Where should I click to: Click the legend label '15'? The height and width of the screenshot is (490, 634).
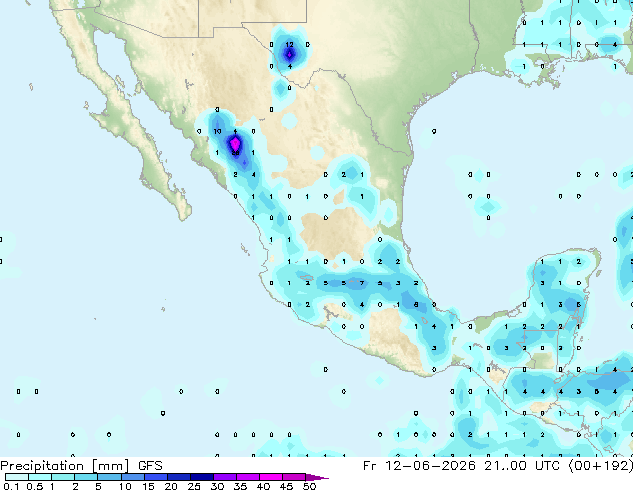pyautogui.click(x=148, y=486)
